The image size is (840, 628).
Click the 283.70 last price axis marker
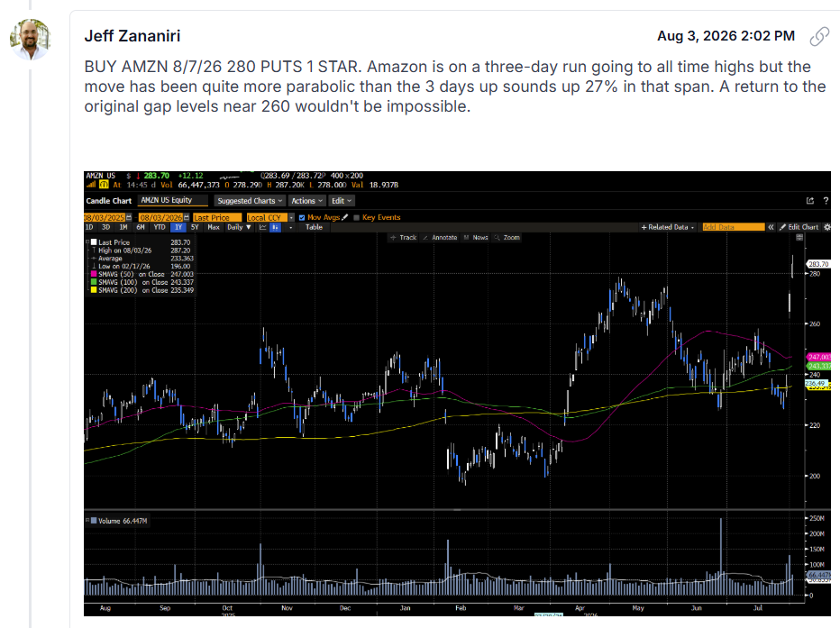pyautogui.click(x=818, y=264)
